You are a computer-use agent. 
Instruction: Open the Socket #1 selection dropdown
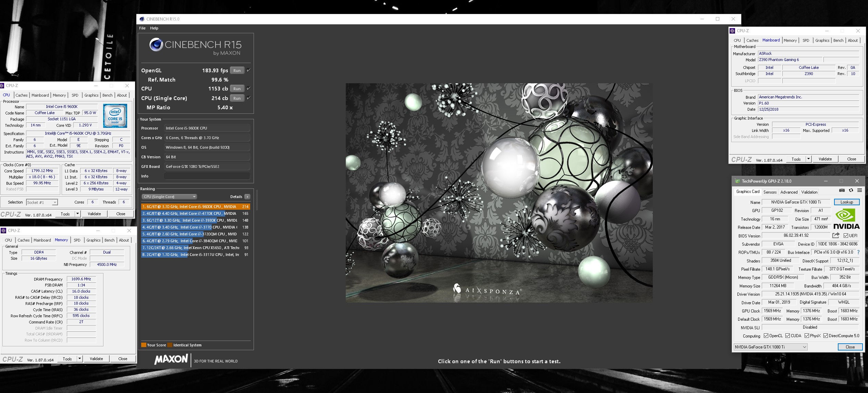click(42, 202)
